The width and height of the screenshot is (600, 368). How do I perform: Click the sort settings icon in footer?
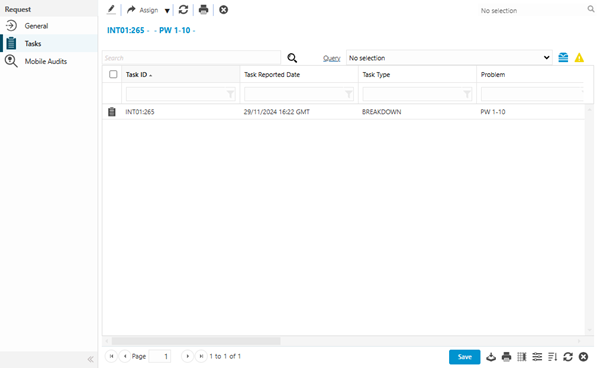pos(552,357)
